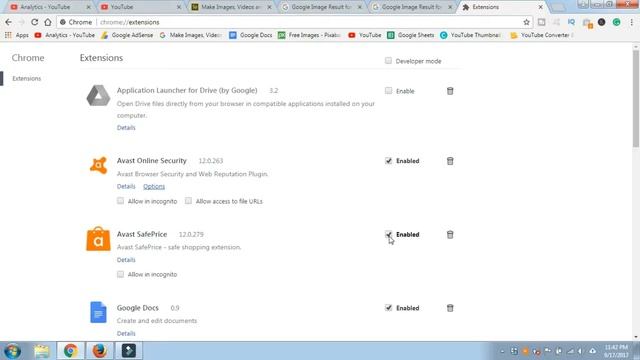Click the Google Docs extension icon
This screenshot has height=360, width=640.
pos(98,312)
